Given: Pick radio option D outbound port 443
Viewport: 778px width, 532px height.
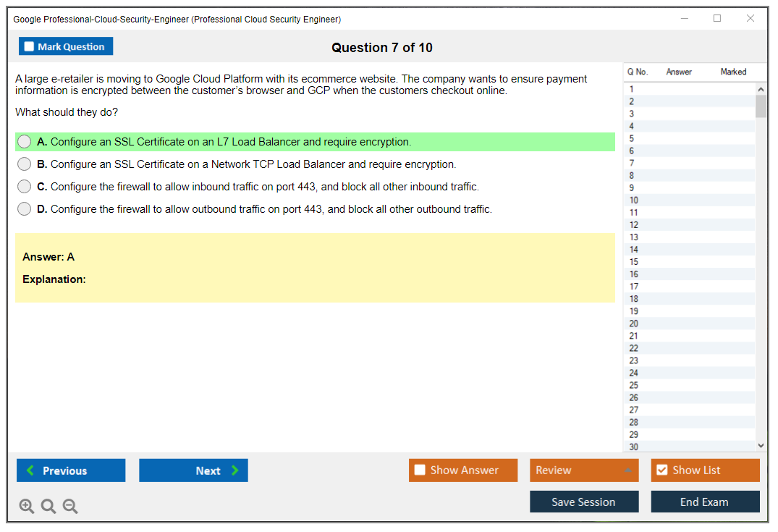Looking at the screenshot, I should pyautogui.click(x=25, y=209).
